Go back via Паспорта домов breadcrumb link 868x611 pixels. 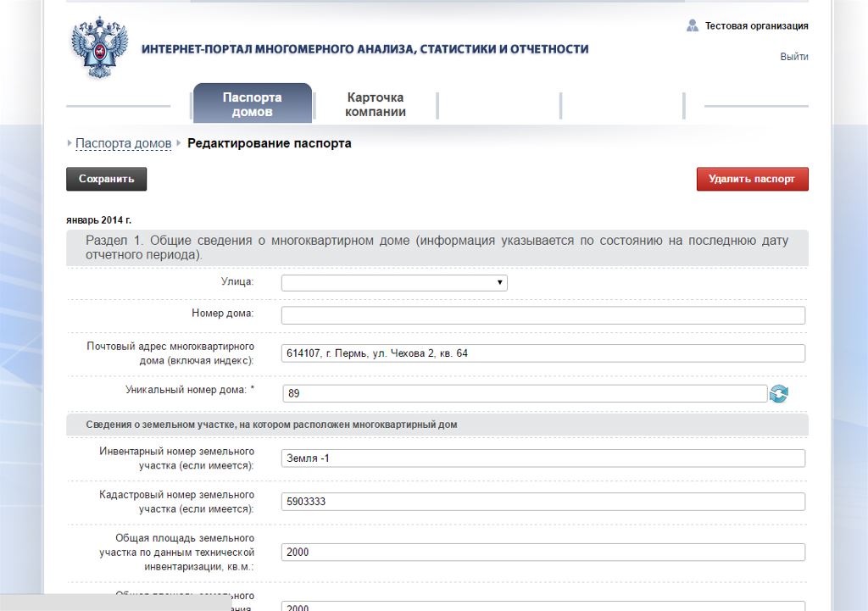[123, 143]
